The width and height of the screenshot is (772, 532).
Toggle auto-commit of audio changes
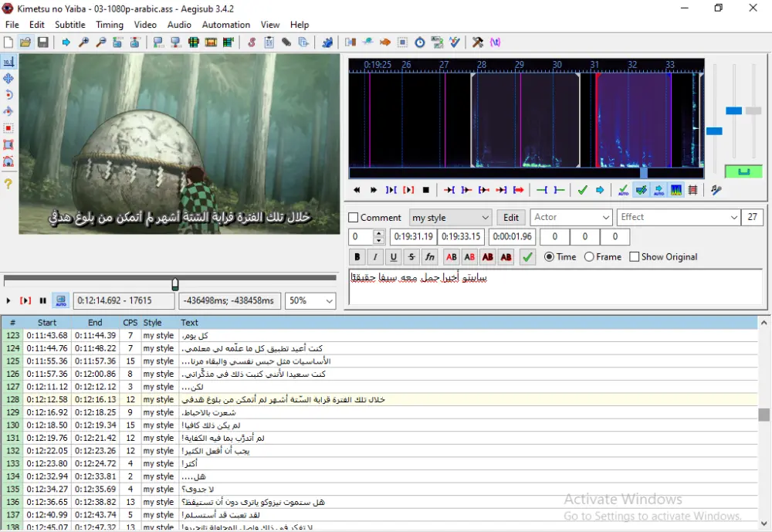pyautogui.click(x=623, y=190)
